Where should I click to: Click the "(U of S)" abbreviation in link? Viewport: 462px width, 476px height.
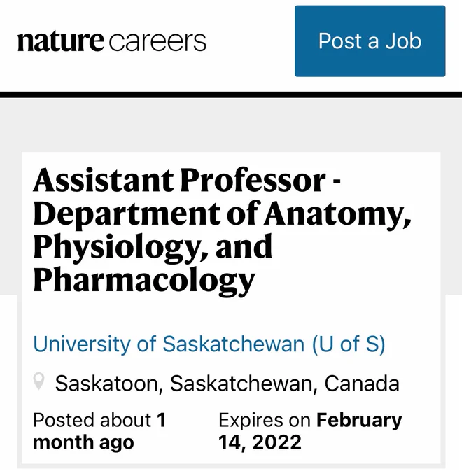[x=349, y=344]
